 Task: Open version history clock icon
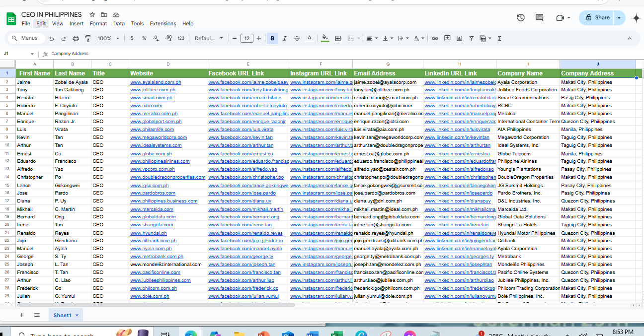[x=520, y=18]
